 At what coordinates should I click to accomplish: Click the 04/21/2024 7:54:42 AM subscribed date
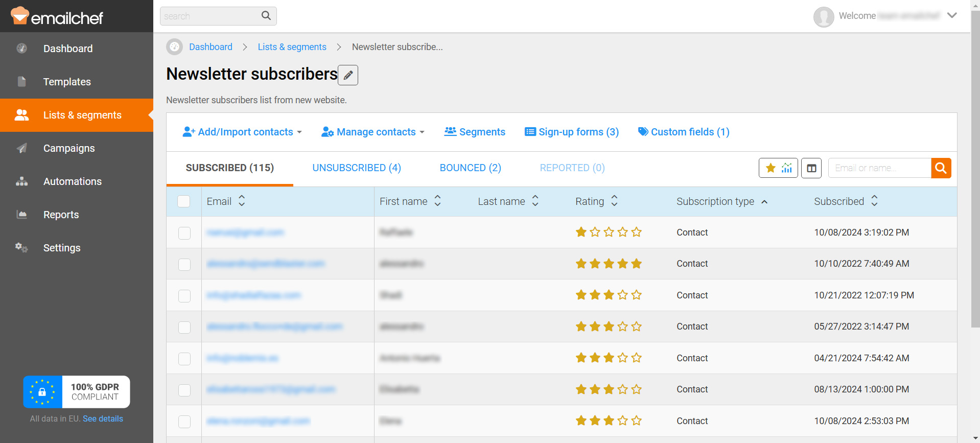(x=861, y=358)
